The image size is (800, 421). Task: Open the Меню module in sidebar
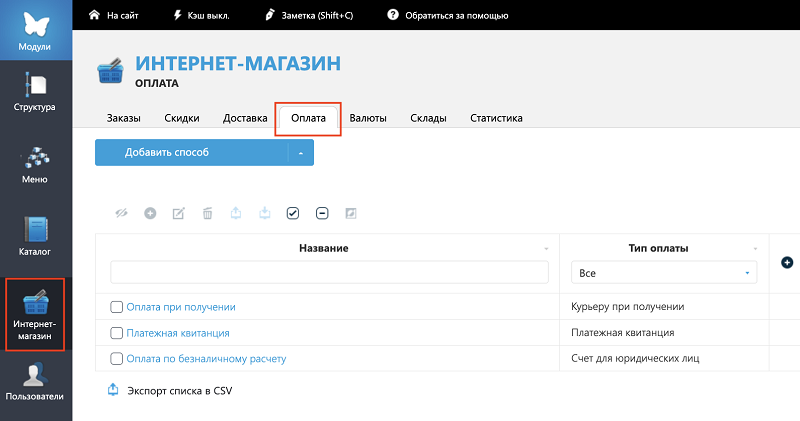point(35,165)
